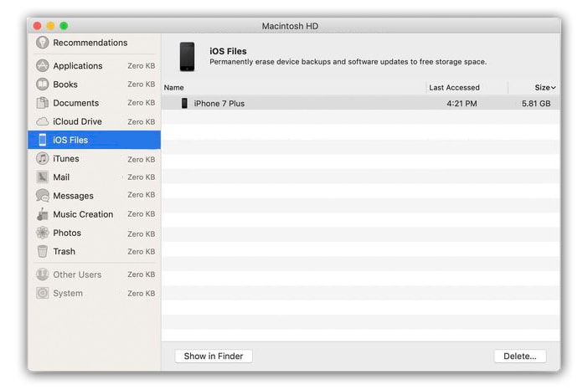
Task: Open the iTunes category
Action: tap(94, 158)
